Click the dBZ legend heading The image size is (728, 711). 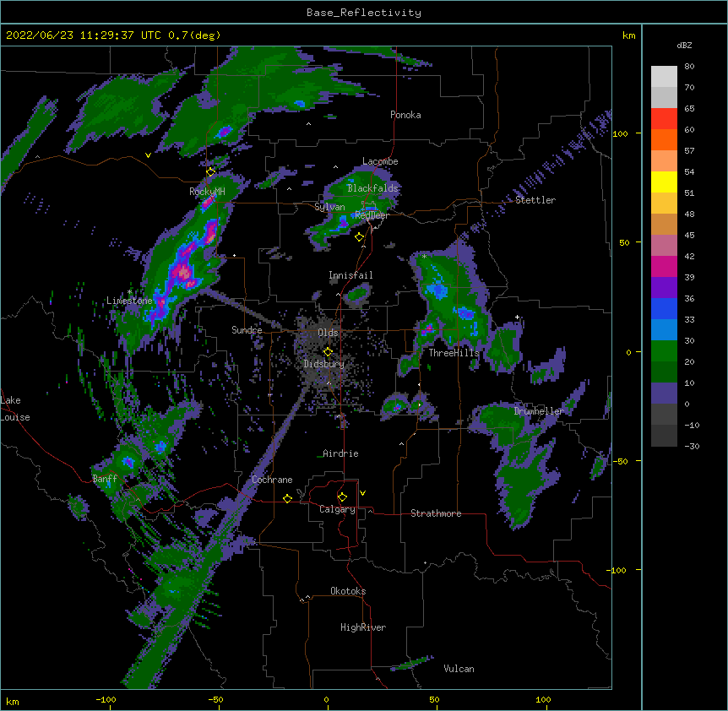(684, 46)
